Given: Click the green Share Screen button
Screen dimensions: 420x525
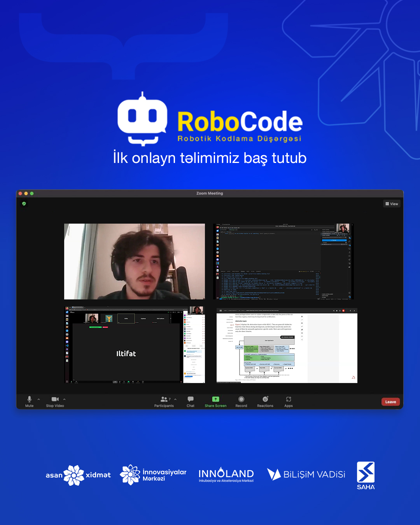Looking at the screenshot, I should 215,401.
